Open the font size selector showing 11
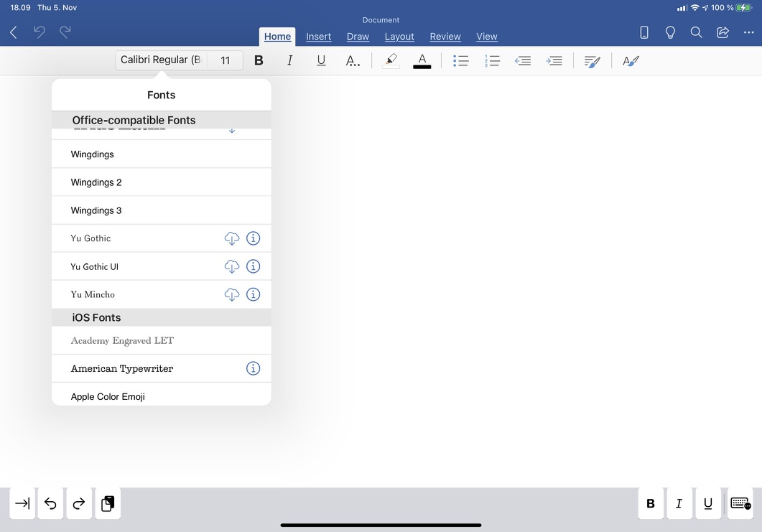This screenshot has width=762, height=532. coord(225,60)
